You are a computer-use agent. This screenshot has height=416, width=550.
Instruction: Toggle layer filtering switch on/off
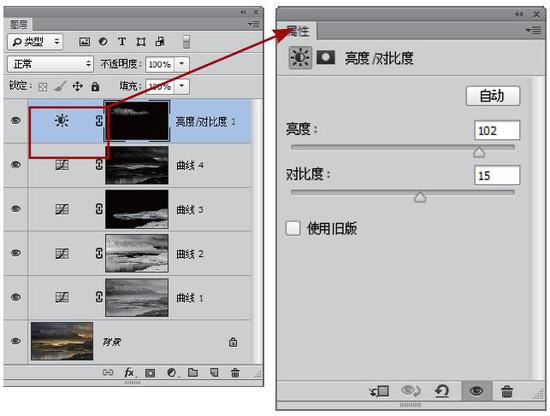[x=186, y=42]
